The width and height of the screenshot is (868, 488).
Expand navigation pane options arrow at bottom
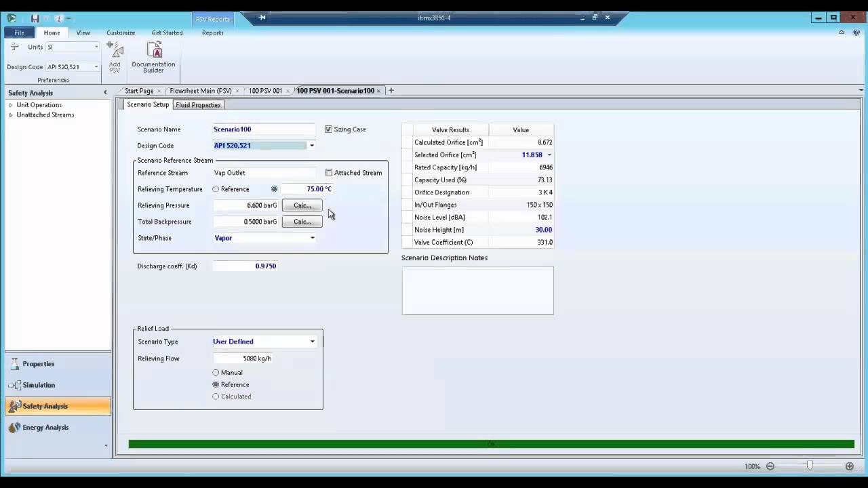pyautogui.click(x=106, y=446)
